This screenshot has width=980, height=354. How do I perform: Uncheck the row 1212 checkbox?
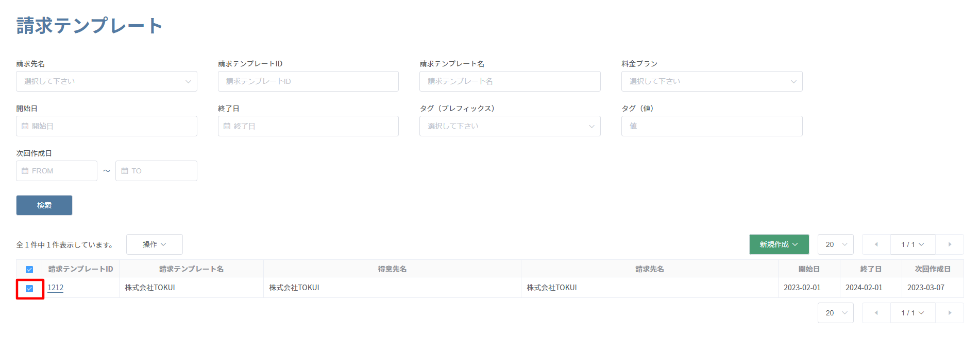click(29, 289)
